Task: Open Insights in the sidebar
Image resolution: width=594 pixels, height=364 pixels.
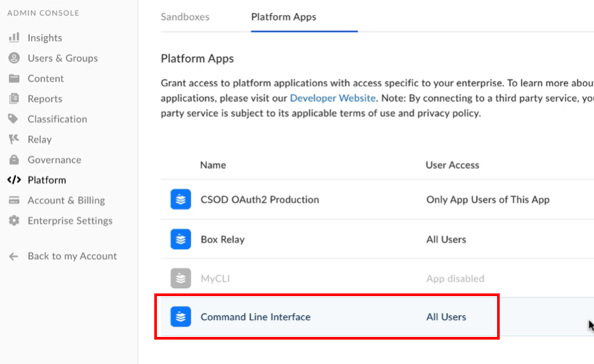Action: [45, 38]
